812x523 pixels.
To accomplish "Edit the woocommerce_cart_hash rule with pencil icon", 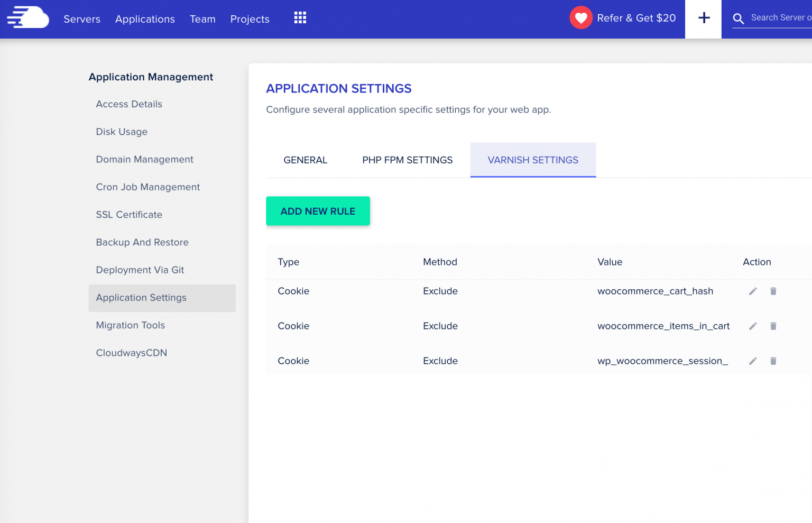I will pyautogui.click(x=753, y=291).
